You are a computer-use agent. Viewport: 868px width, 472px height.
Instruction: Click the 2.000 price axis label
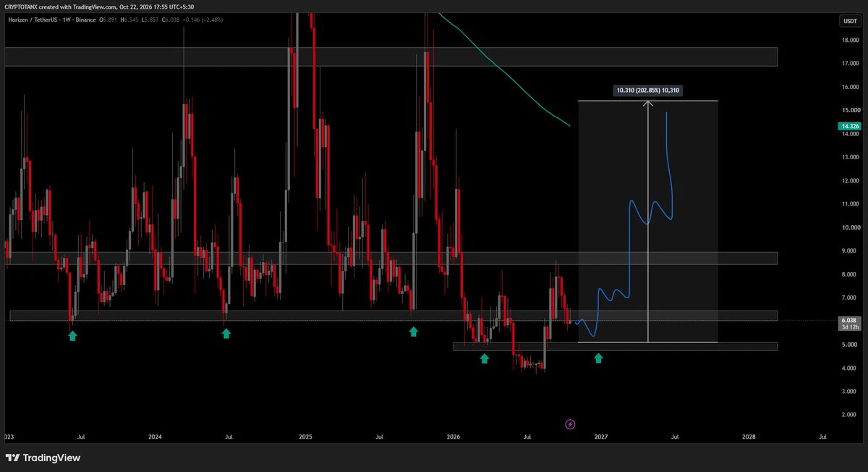tap(850, 415)
